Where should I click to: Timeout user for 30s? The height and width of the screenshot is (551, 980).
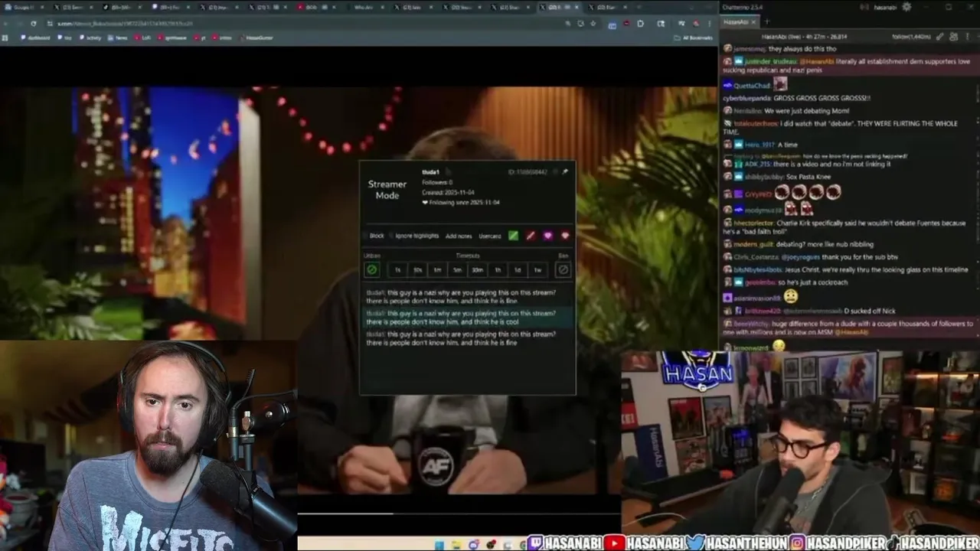click(x=417, y=269)
